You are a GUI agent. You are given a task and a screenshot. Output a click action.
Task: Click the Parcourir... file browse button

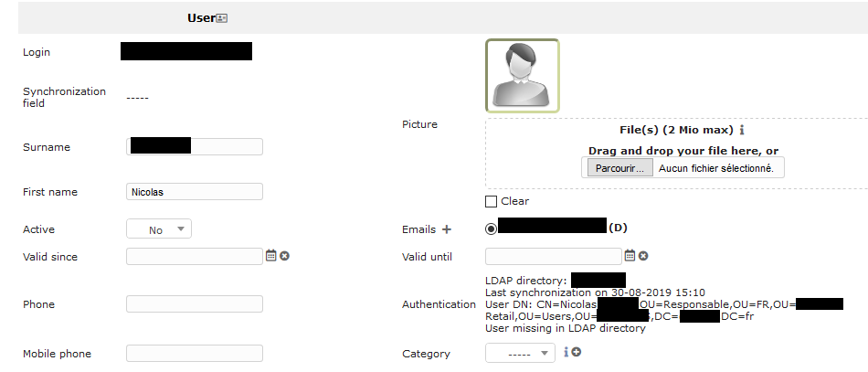pos(620,168)
